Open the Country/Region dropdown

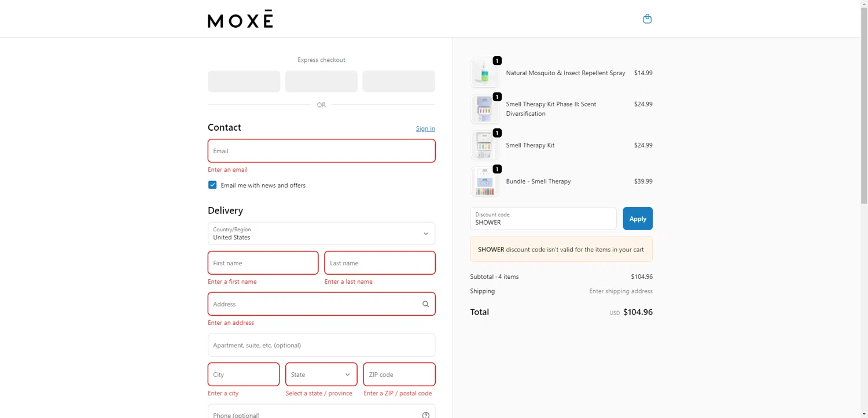(x=321, y=234)
